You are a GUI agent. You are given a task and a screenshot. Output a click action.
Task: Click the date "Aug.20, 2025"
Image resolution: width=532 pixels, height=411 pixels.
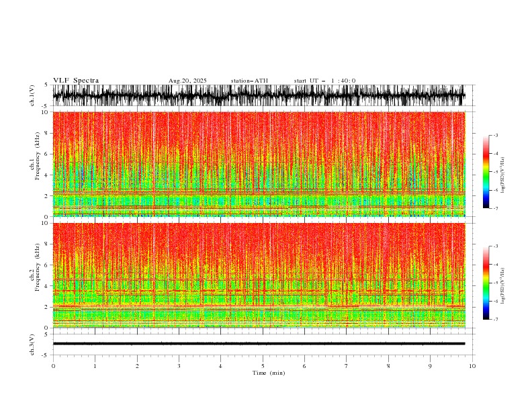click(x=187, y=81)
